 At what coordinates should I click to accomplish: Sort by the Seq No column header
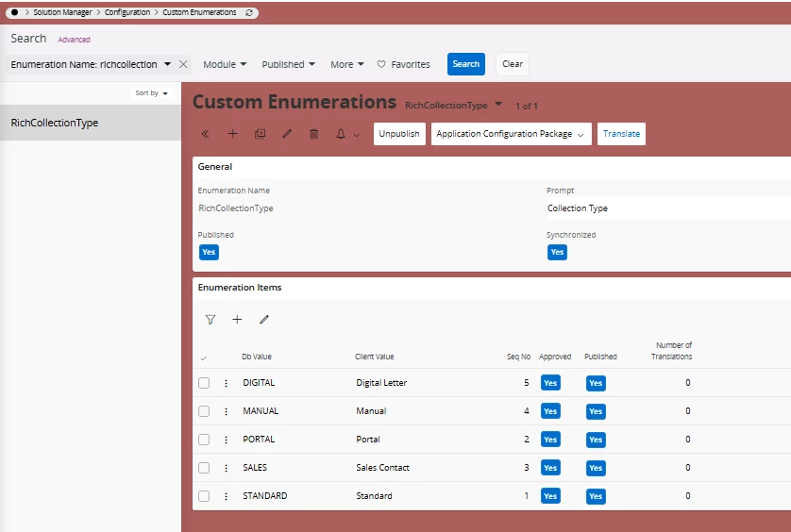click(518, 357)
